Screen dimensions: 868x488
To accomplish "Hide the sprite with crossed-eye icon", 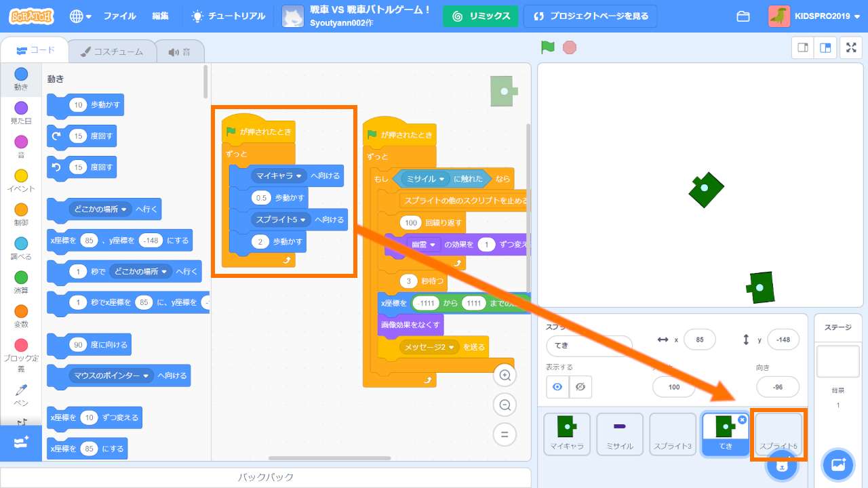I will (580, 387).
